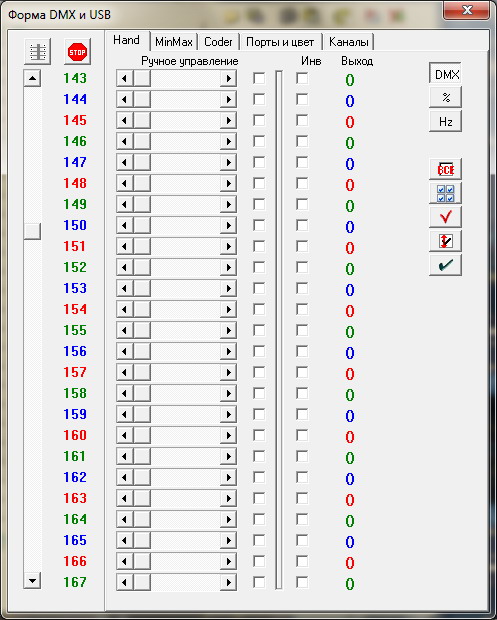The image size is (497, 620).
Task: Select DMX output units button
Action: [445, 74]
